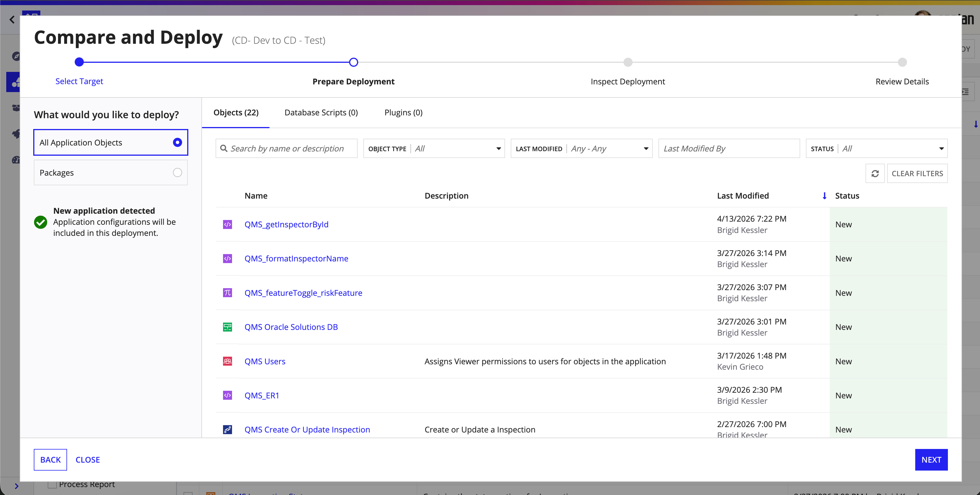Open the QMS_formatInspectorName object link

click(296, 259)
